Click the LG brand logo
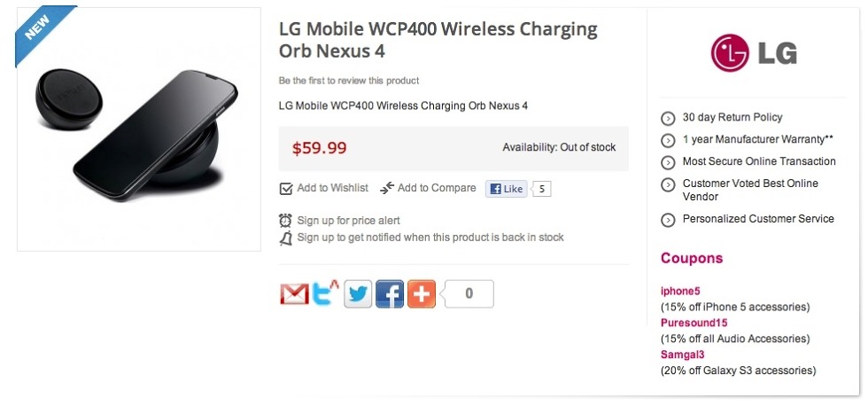The height and width of the screenshot is (406, 868). 754,54
